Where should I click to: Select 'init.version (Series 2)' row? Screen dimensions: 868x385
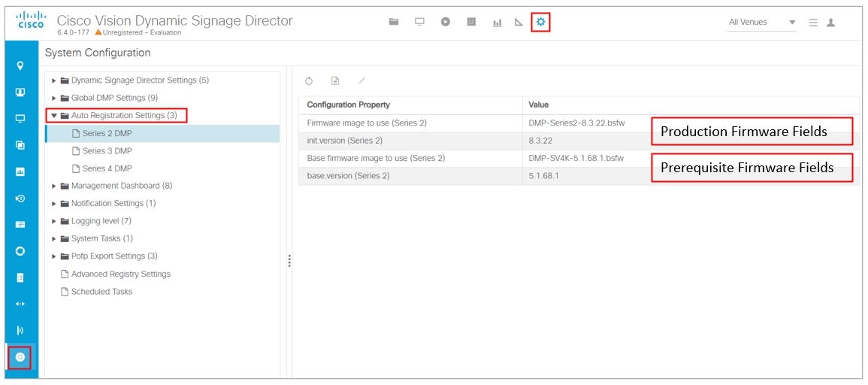tap(579, 141)
